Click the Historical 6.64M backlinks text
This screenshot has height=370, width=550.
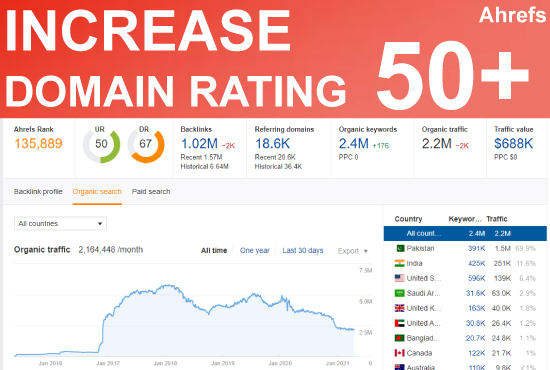[204, 166]
